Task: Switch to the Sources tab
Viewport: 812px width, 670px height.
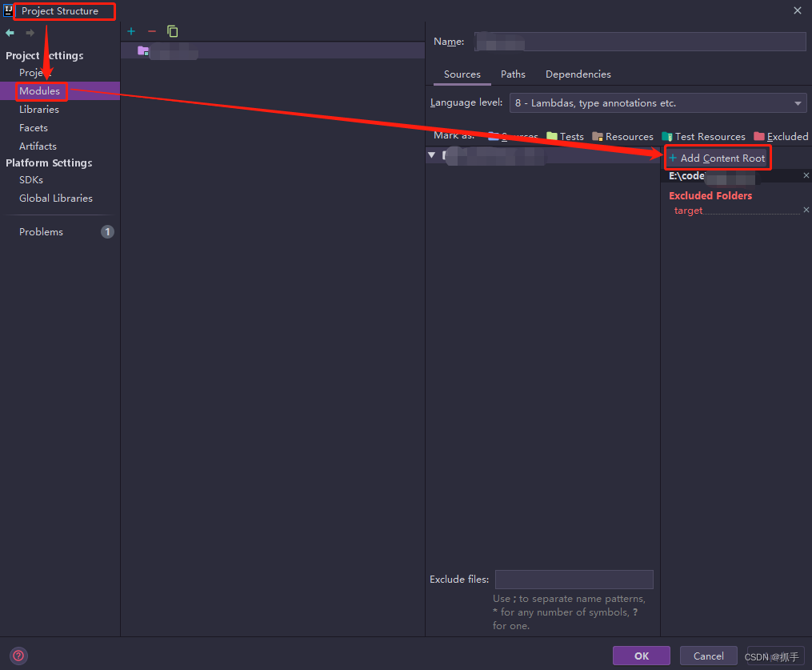Action: [462, 74]
